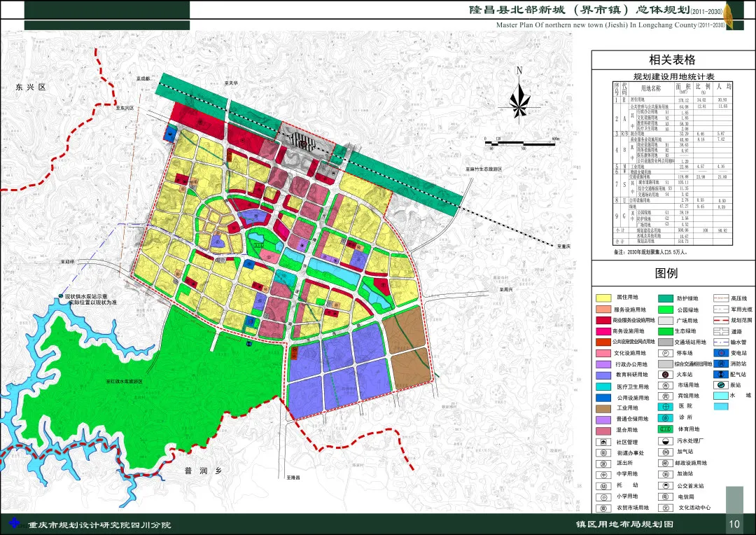The height and width of the screenshot is (535, 756).
Task: Click the 规划建设用地统计表 table title
Action: tap(673, 76)
